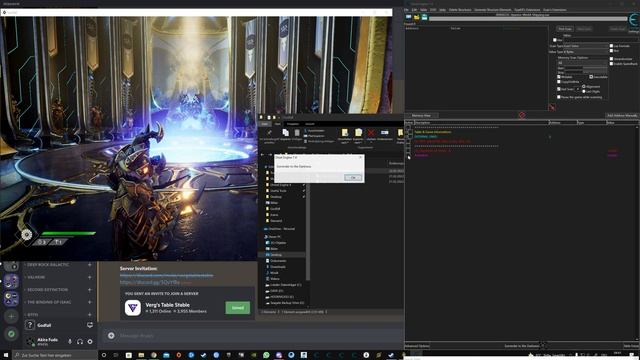The image size is (640, 360).
Task: Collapse THE BINDING OF ISAAC category in Discord
Action: pyautogui.click(x=48, y=302)
